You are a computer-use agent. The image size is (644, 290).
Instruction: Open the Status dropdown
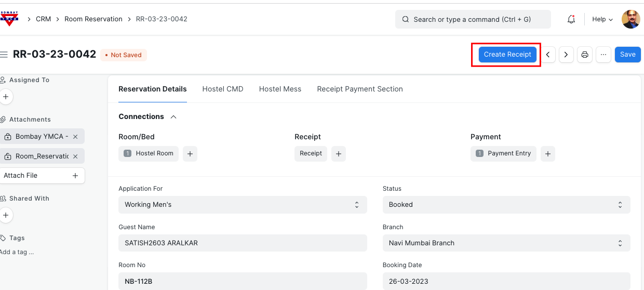coord(506,205)
